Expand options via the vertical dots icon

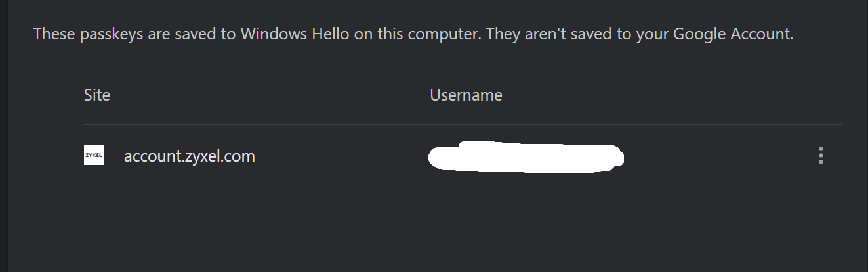pos(820,156)
